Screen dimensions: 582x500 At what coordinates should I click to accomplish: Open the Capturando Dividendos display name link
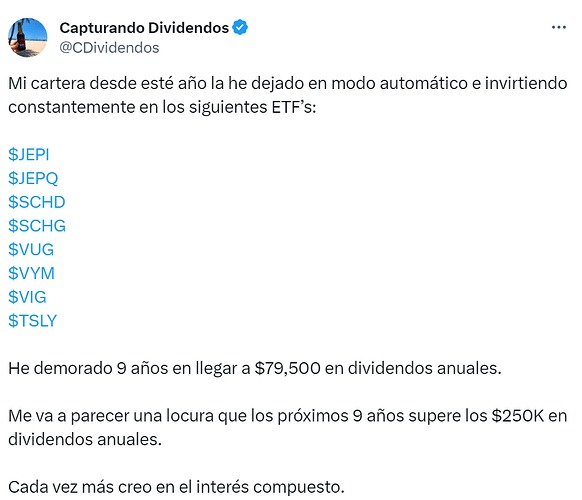(x=144, y=28)
